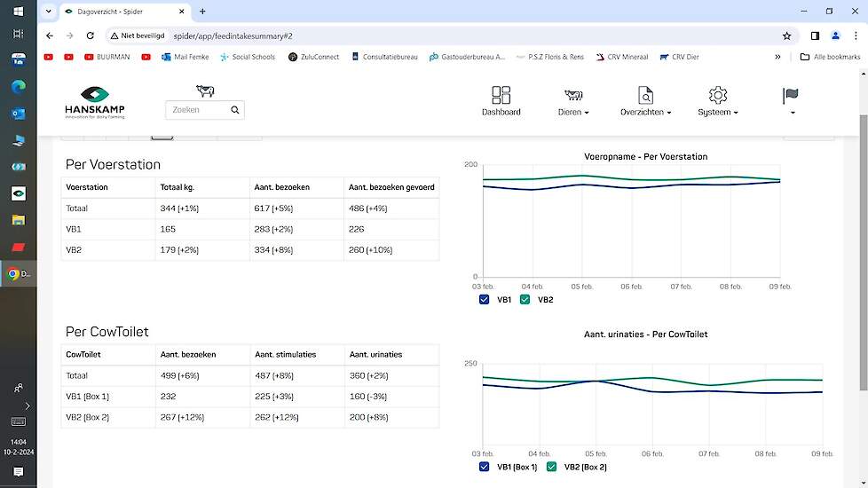Viewport: 868px width, 488px height.
Task: Open the eye-logo Spider taskbar app
Action: [19, 193]
